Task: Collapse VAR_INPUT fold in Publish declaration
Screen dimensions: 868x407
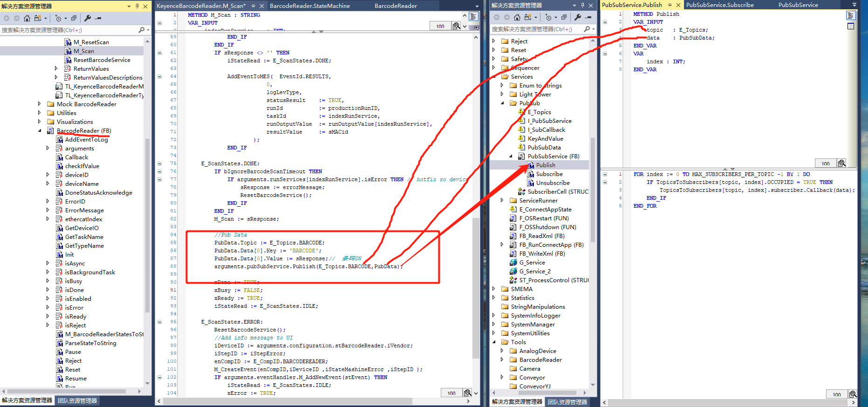Action: pyautogui.click(x=605, y=22)
